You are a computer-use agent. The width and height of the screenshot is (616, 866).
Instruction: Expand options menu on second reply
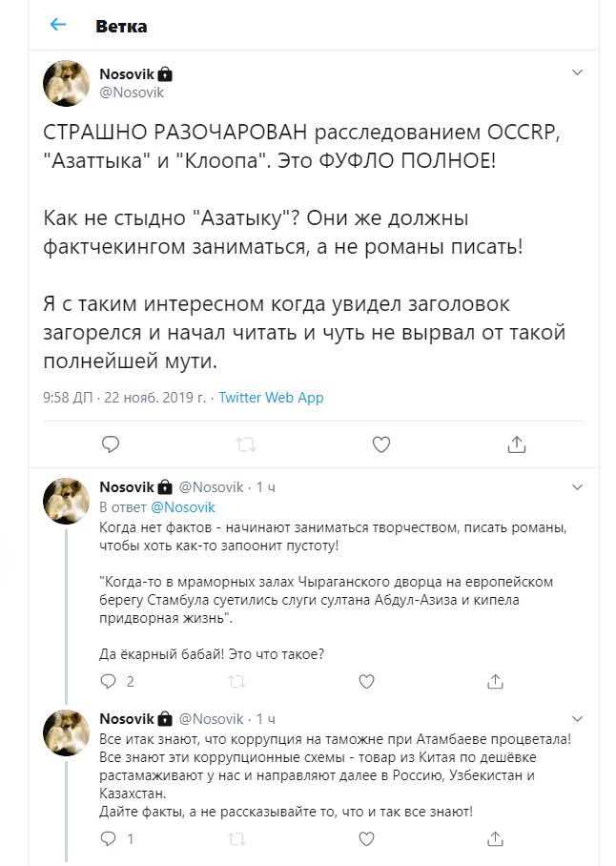[x=576, y=717]
